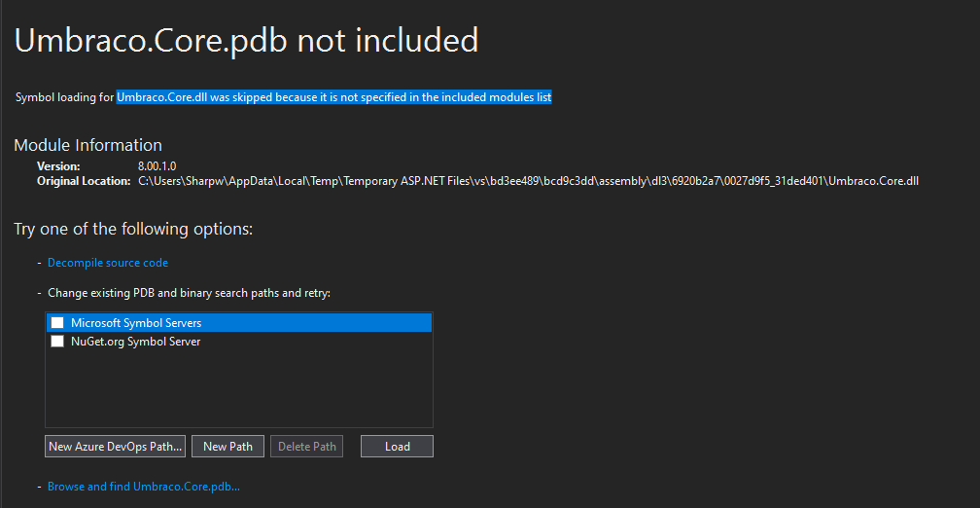
Task: Enable the Microsoft Symbol Servers checkbox
Action: coord(57,323)
